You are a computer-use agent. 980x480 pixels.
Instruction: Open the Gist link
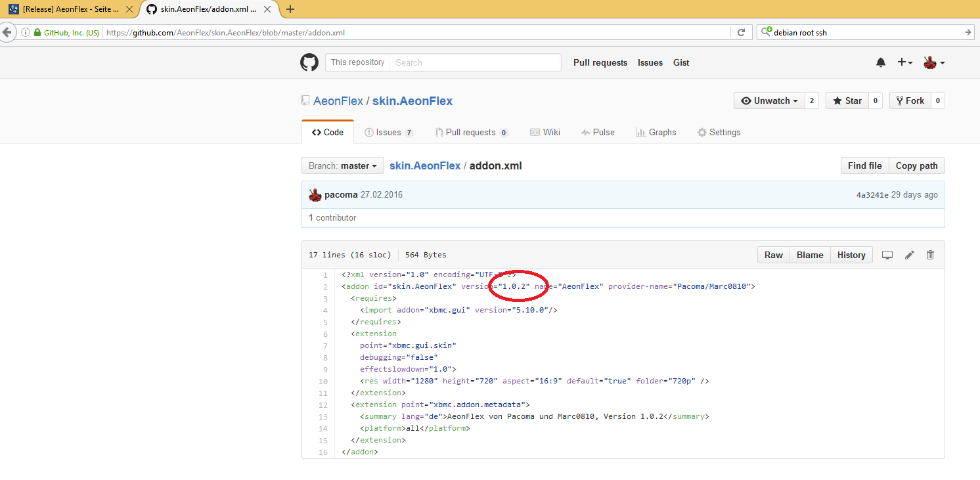681,62
